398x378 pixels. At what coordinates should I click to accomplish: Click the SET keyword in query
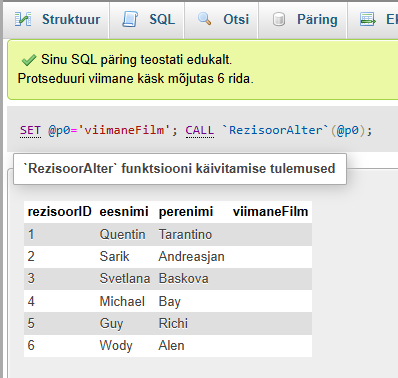30,130
